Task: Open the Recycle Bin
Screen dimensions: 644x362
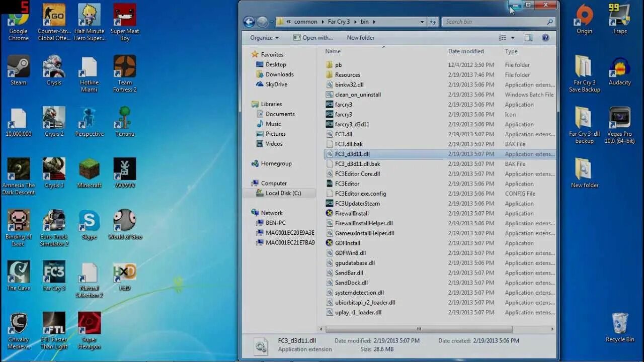Action: pyautogui.click(x=619, y=326)
